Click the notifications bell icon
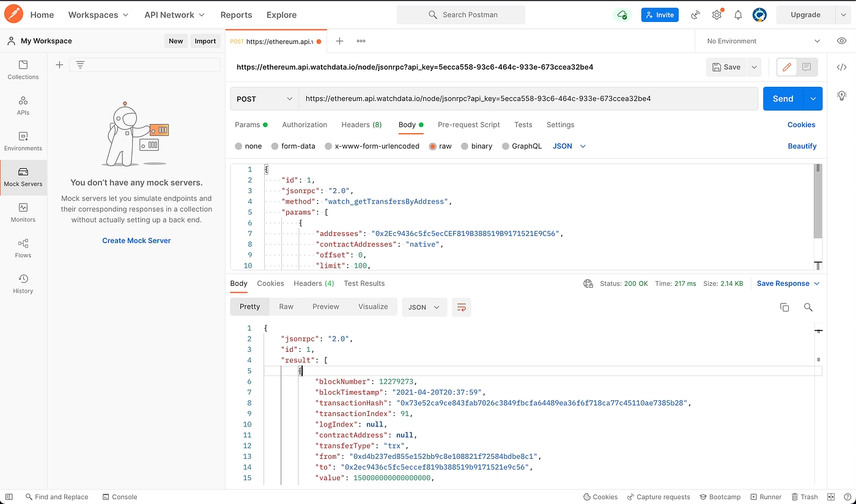The width and height of the screenshot is (856, 504). pyautogui.click(x=738, y=15)
